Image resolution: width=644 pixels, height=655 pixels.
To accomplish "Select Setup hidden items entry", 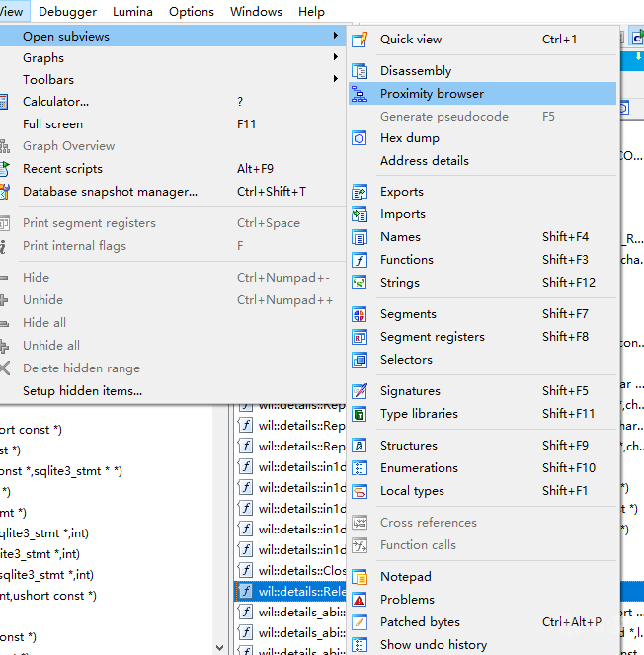I will pyautogui.click(x=82, y=391).
